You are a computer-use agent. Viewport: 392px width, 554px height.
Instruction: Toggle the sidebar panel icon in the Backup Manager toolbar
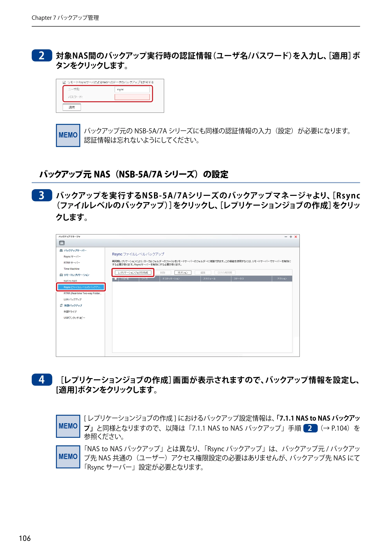point(62,243)
